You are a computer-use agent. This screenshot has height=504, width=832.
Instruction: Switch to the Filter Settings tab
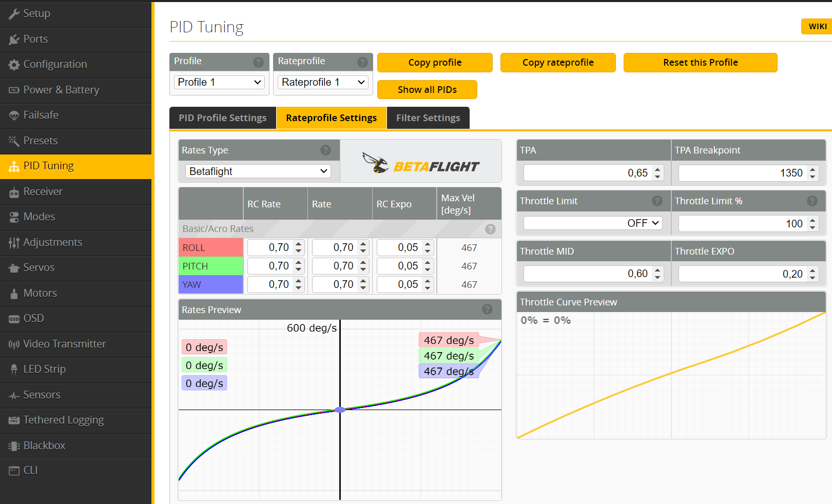[x=428, y=118]
